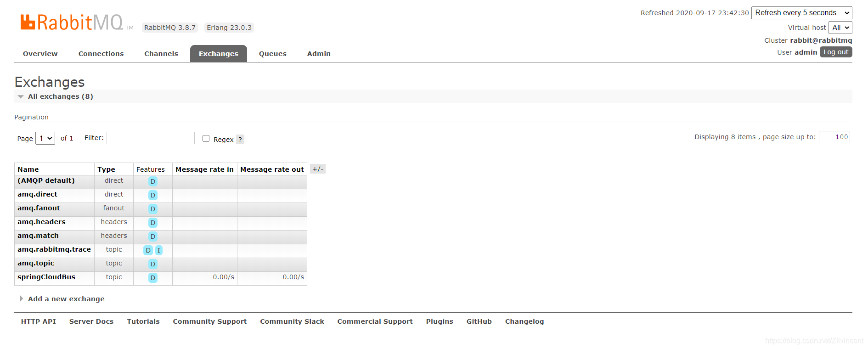The height and width of the screenshot is (349, 868).
Task: Click the D badge for amq.headers
Action: tap(153, 223)
